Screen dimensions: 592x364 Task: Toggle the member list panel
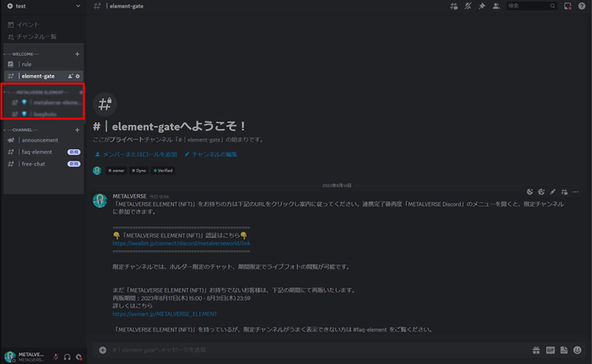(495, 6)
